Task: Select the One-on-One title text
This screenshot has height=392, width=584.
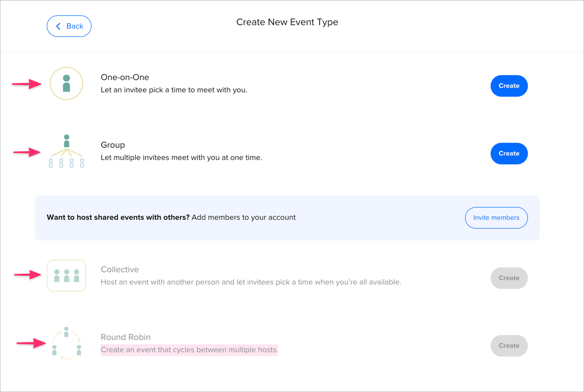Action: coord(124,77)
